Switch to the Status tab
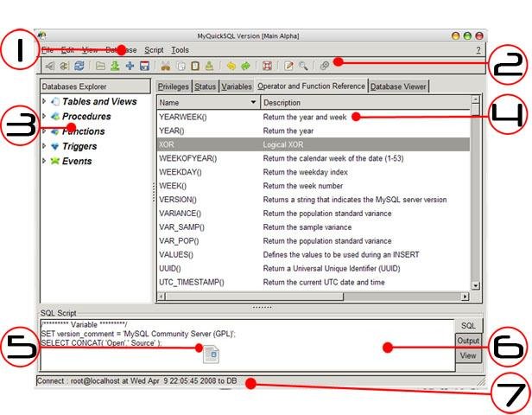This screenshot has width=532, height=415. [x=205, y=86]
